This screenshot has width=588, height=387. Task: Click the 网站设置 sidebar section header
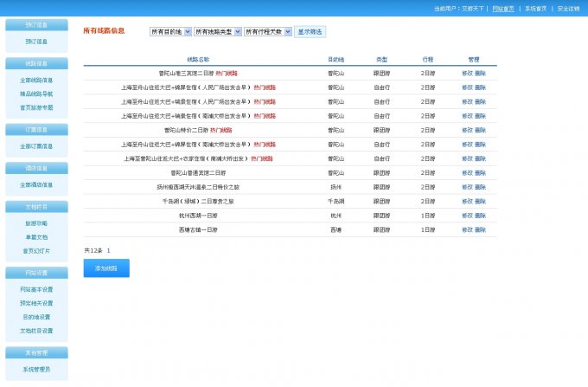(x=36, y=273)
